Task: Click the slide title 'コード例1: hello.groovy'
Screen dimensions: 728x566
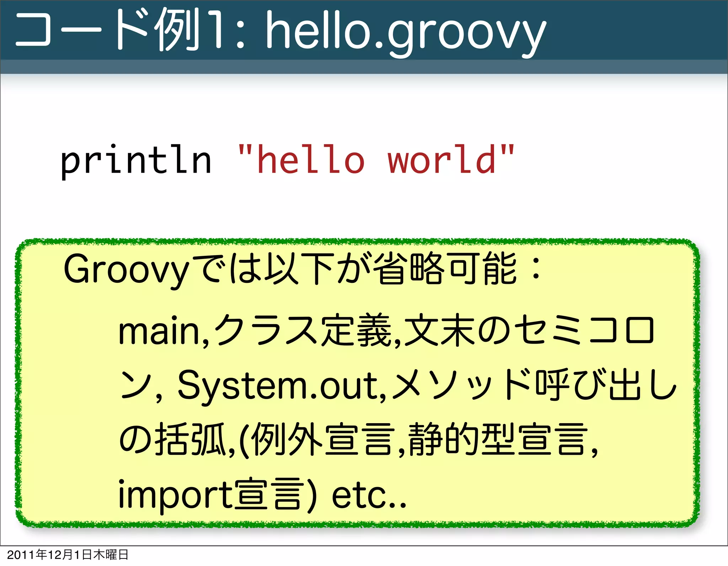Action: pos(281,32)
